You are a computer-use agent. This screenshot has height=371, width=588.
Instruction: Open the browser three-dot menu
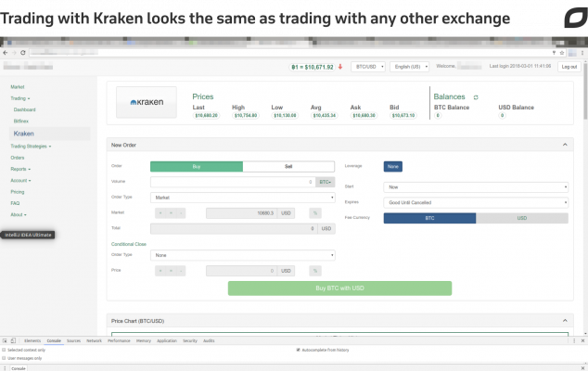(x=582, y=53)
